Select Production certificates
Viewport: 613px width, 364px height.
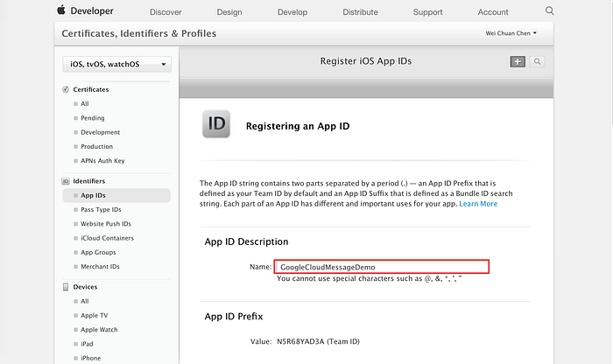tap(96, 146)
